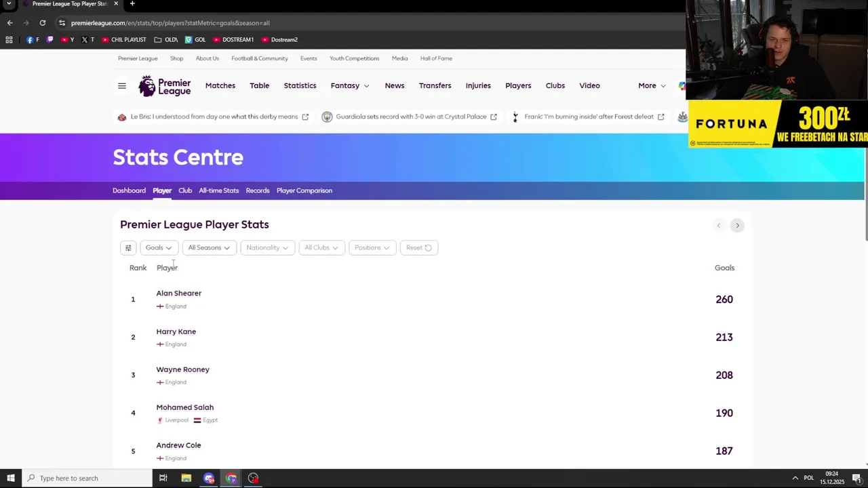Click the address bar URL
This screenshot has height=488, width=868.
170,23
